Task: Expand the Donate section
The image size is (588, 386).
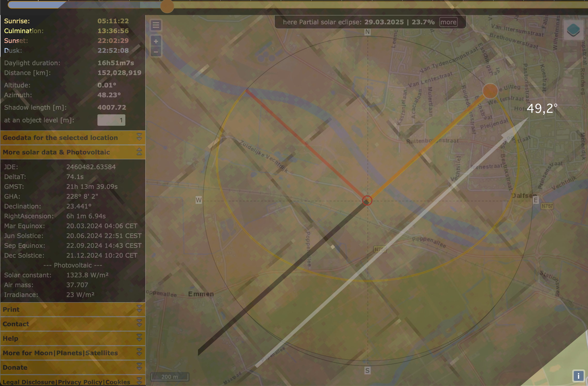Action: pos(73,367)
